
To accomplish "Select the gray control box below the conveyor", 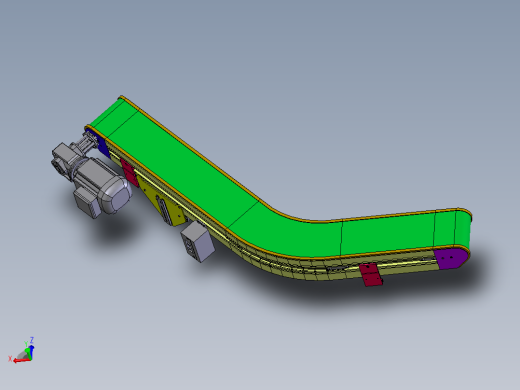I will point(198,242).
